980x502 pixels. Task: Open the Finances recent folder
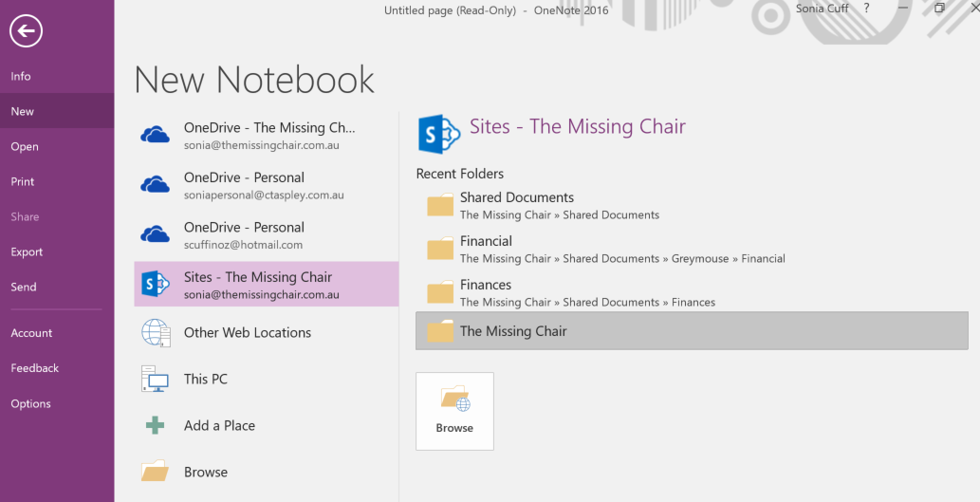(x=692, y=293)
